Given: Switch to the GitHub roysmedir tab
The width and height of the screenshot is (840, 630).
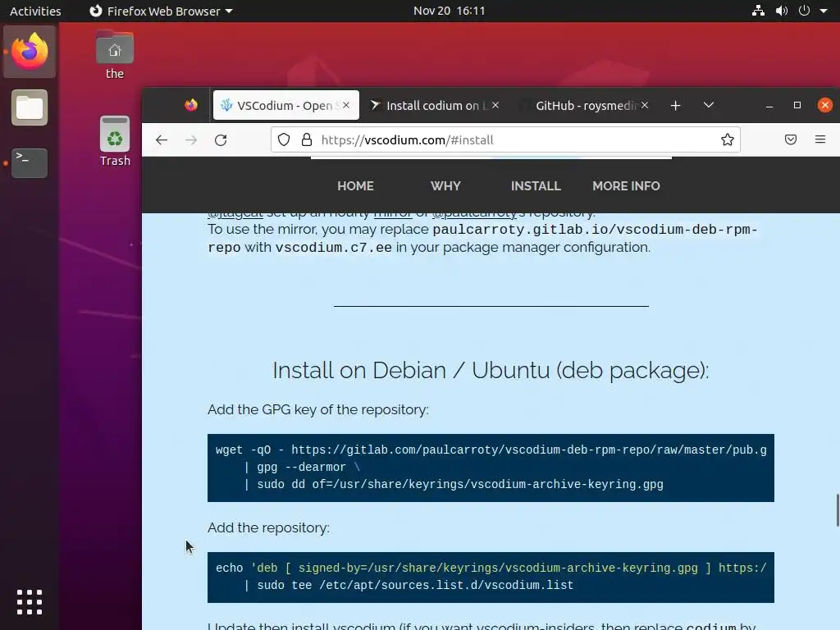Looking at the screenshot, I should [x=585, y=105].
